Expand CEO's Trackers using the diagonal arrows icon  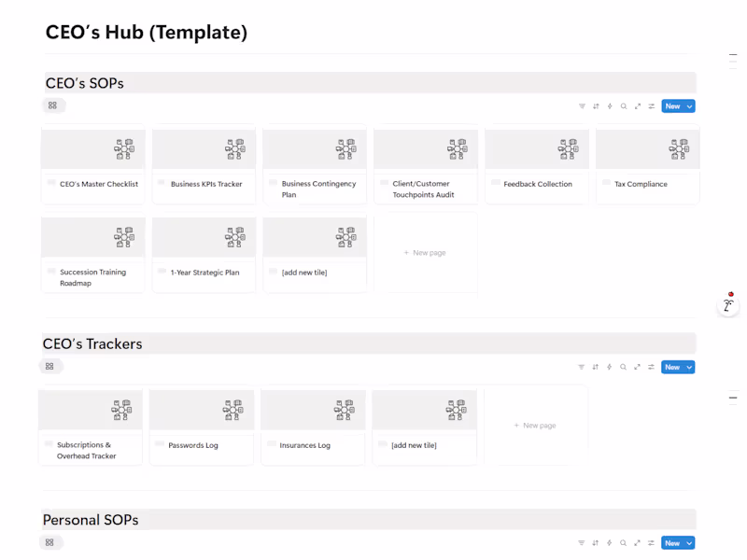point(637,367)
